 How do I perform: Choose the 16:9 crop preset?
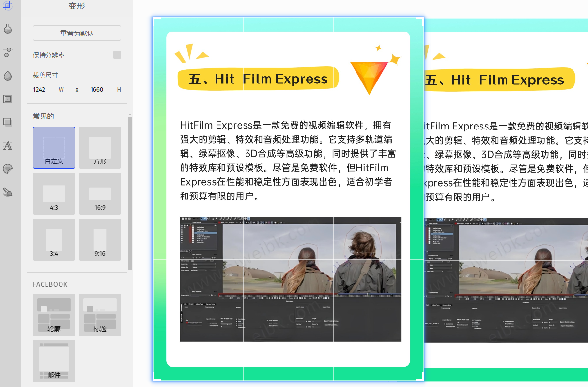point(100,193)
